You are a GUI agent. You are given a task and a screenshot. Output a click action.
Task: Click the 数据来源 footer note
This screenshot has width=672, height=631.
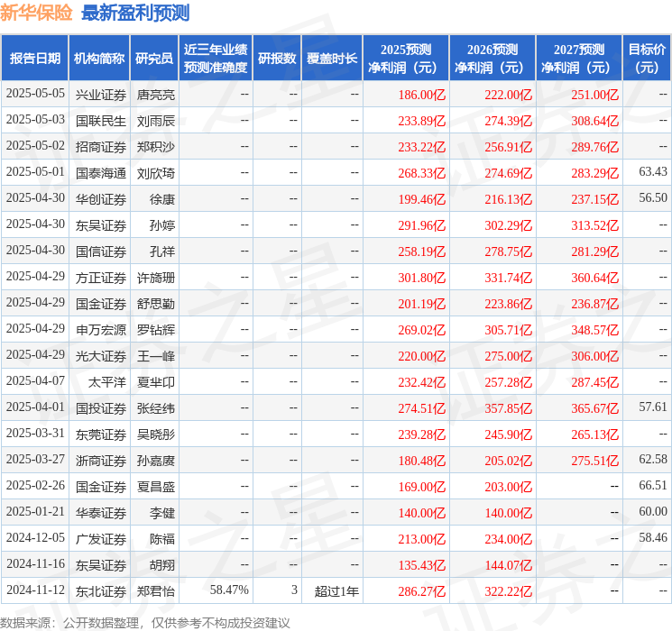pos(145,622)
